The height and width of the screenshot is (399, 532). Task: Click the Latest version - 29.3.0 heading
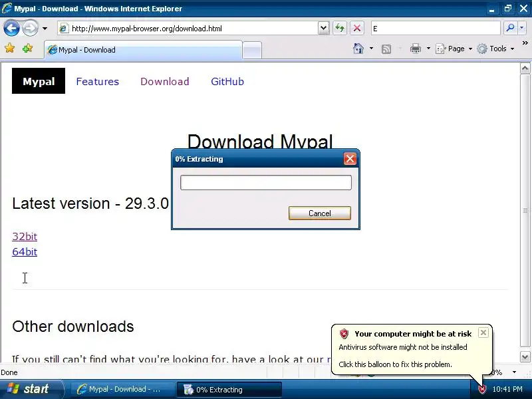(x=90, y=203)
